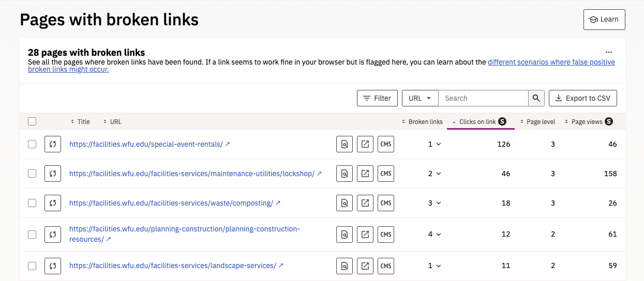Click into the Search input field
Viewport: 644px width, 281px height.
[483, 98]
